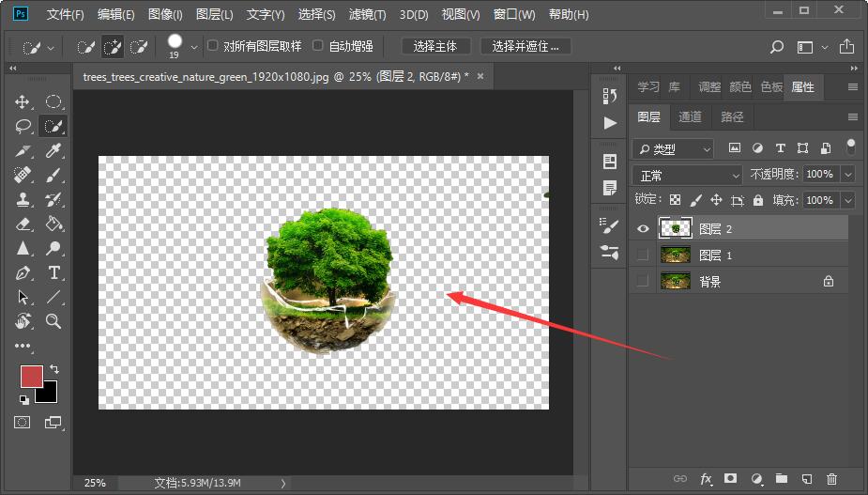Click Subtract from selection mode icon
The width and height of the screenshot is (868, 495).
(138, 47)
